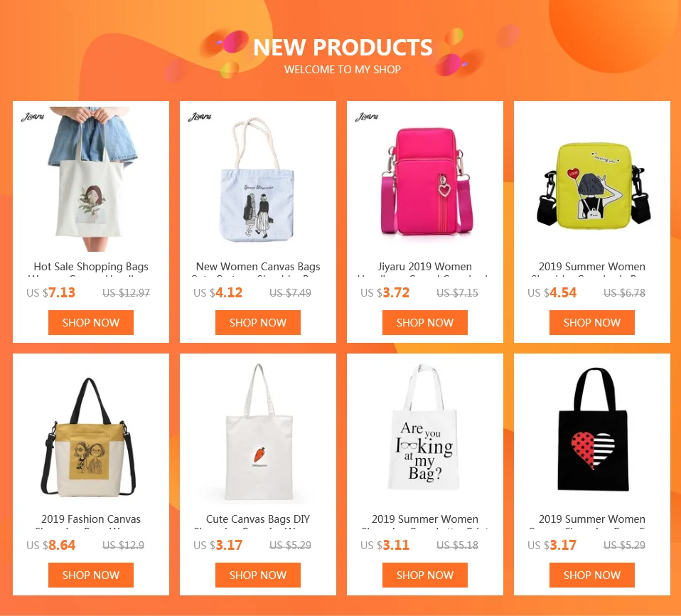Viewport: 681px width, 616px height.
Task: Click Shop Now under the $7.13 bag
Action: click(91, 322)
